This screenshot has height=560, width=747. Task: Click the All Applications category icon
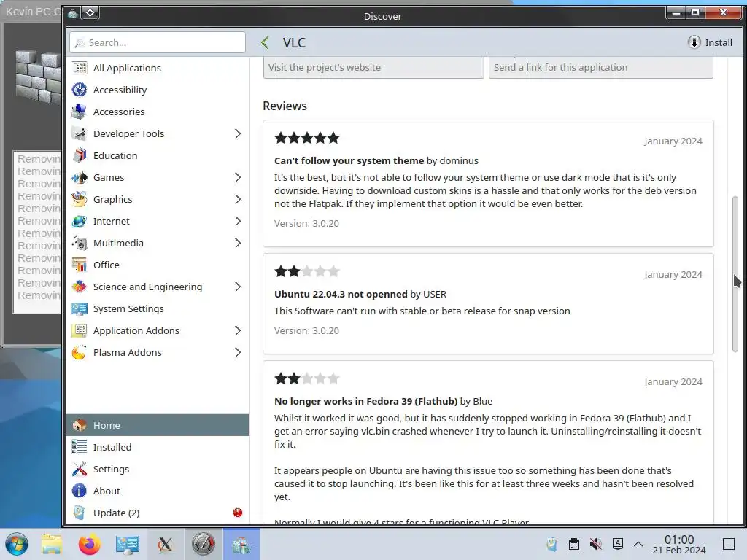pyautogui.click(x=80, y=68)
